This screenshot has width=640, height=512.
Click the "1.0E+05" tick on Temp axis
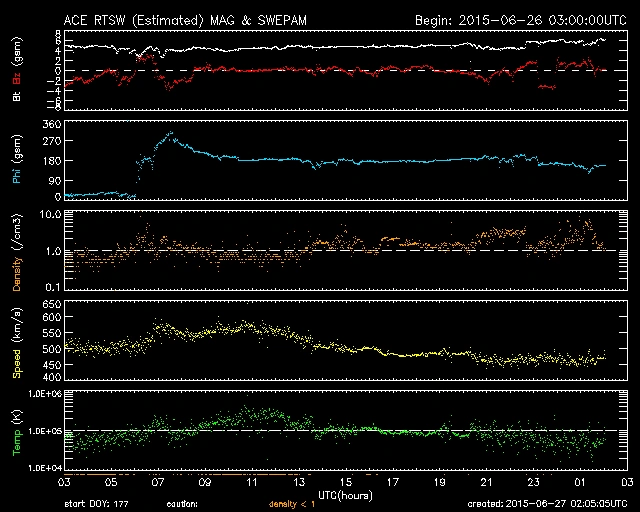point(45,431)
